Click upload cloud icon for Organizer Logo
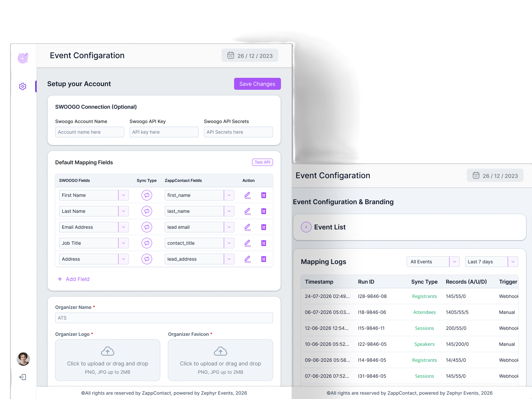The image size is (532, 399). (108, 351)
